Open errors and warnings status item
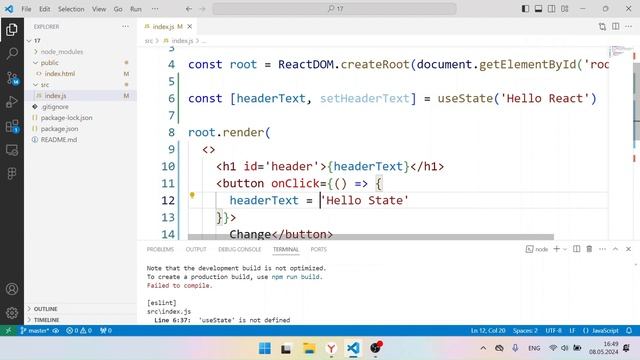Viewport: 640px width, 360px height. 79,331
